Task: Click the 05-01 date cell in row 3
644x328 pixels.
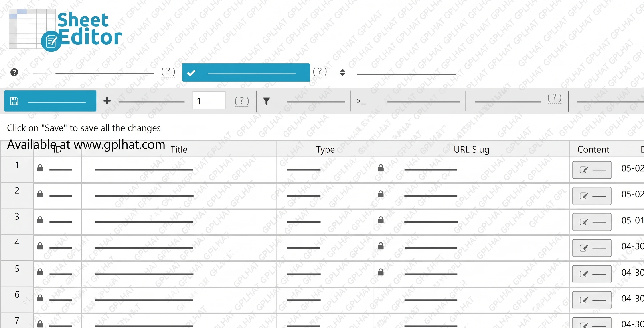Action: point(632,220)
